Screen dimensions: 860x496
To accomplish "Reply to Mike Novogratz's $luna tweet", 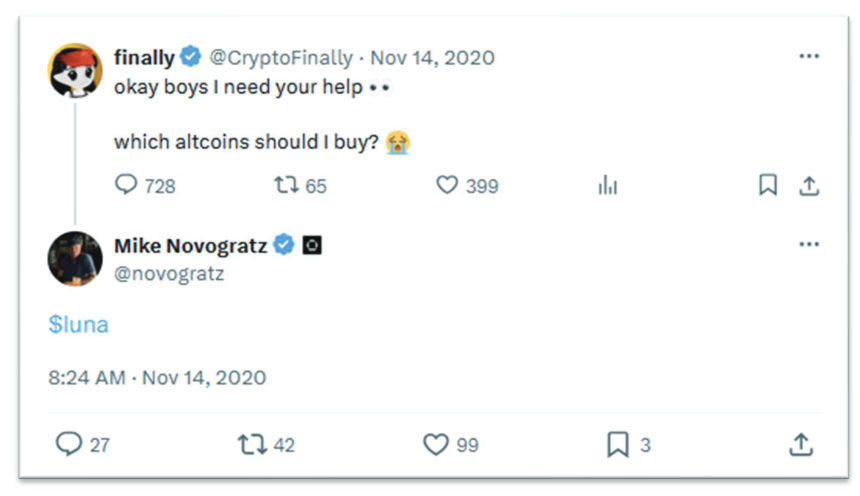I will coord(69,444).
